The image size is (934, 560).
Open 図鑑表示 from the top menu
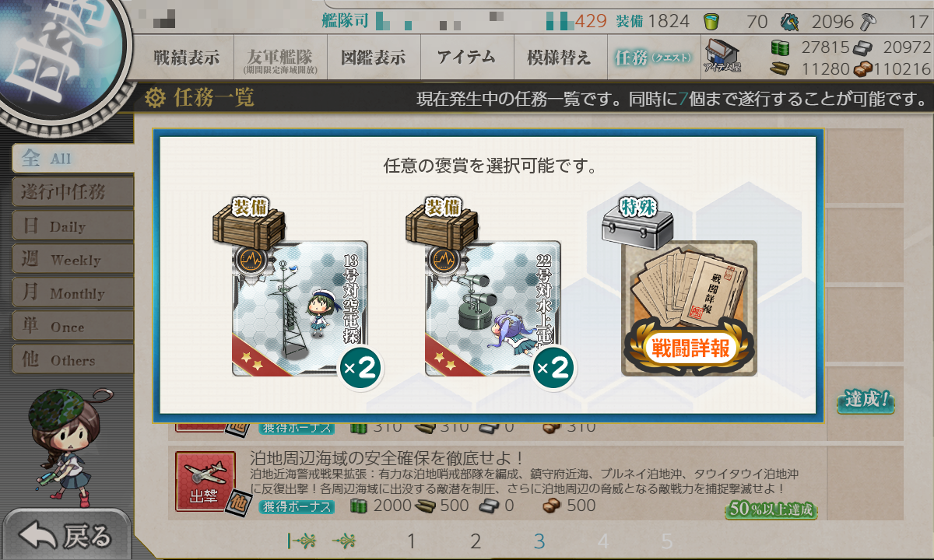373,58
